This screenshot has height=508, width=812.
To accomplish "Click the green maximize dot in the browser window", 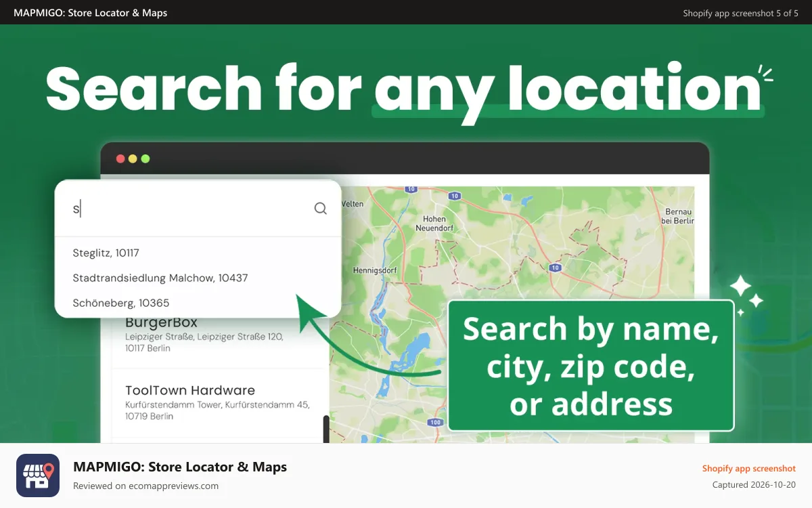I will coord(145,159).
